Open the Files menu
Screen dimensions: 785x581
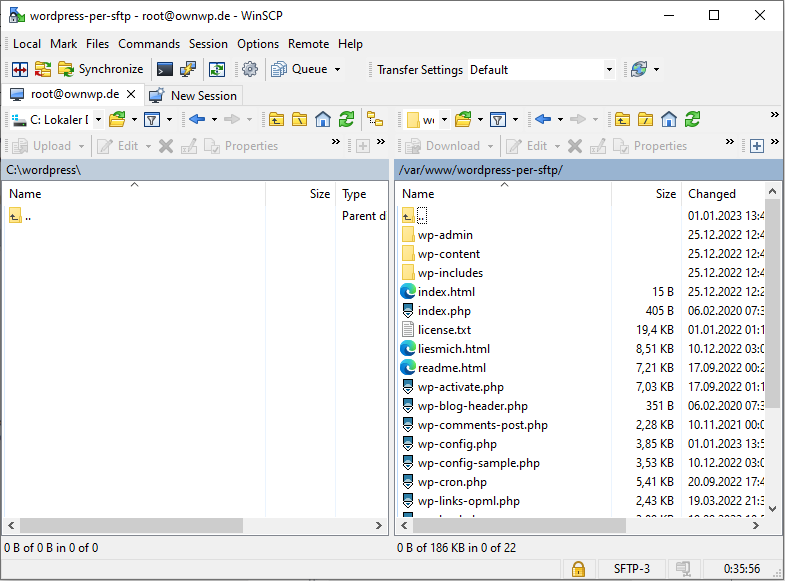click(97, 44)
